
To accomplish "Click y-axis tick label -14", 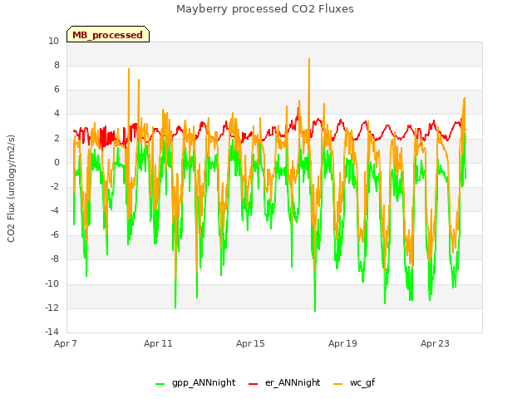I will pyautogui.click(x=52, y=332).
